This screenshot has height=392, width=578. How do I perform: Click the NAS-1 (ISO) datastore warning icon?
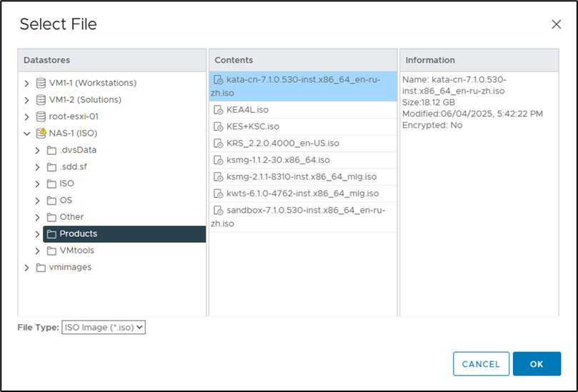click(41, 133)
